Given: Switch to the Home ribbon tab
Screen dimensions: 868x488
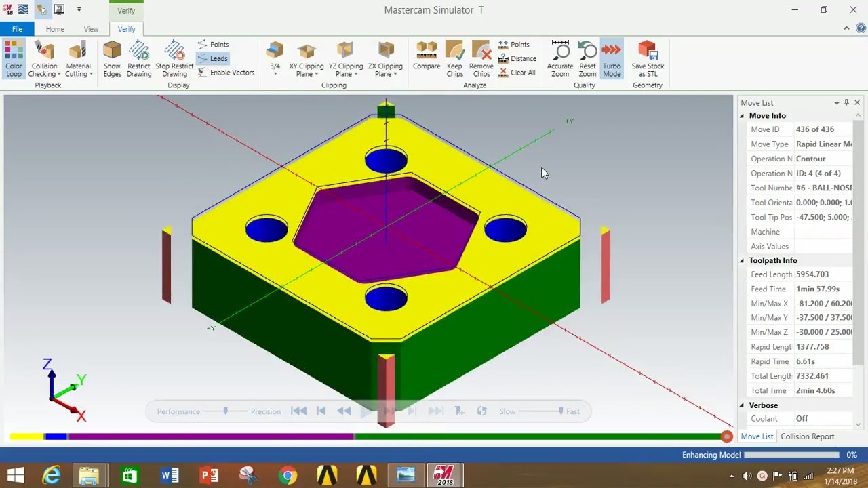Looking at the screenshot, I should (55, 29).
